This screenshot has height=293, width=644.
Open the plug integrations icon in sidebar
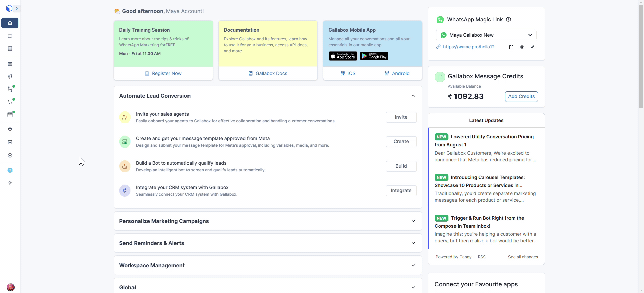tap(10, 130)
